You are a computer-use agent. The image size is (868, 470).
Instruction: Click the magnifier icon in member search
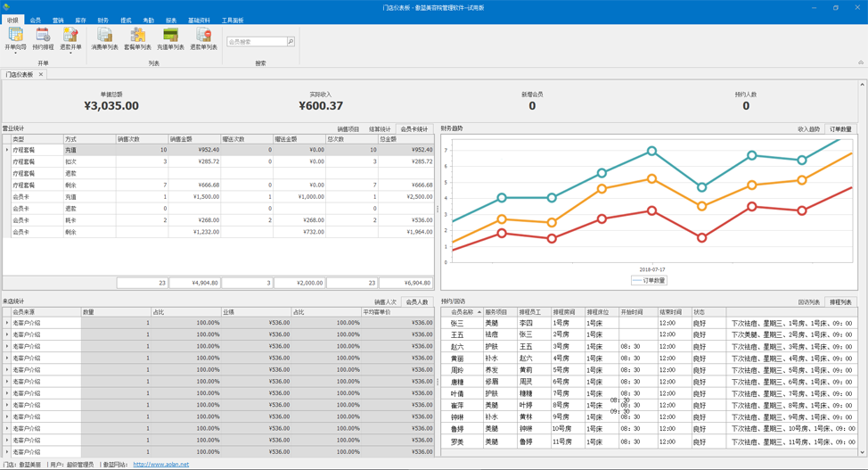(x=291, y=42)
